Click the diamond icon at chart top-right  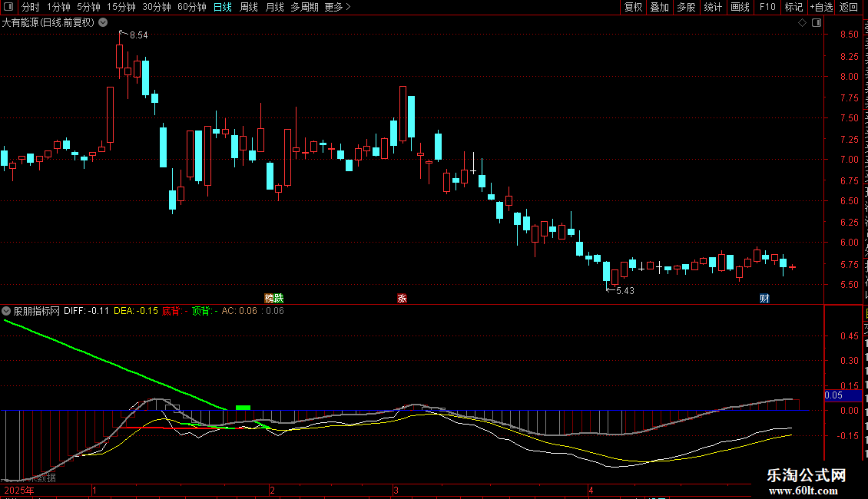[802, 23]
